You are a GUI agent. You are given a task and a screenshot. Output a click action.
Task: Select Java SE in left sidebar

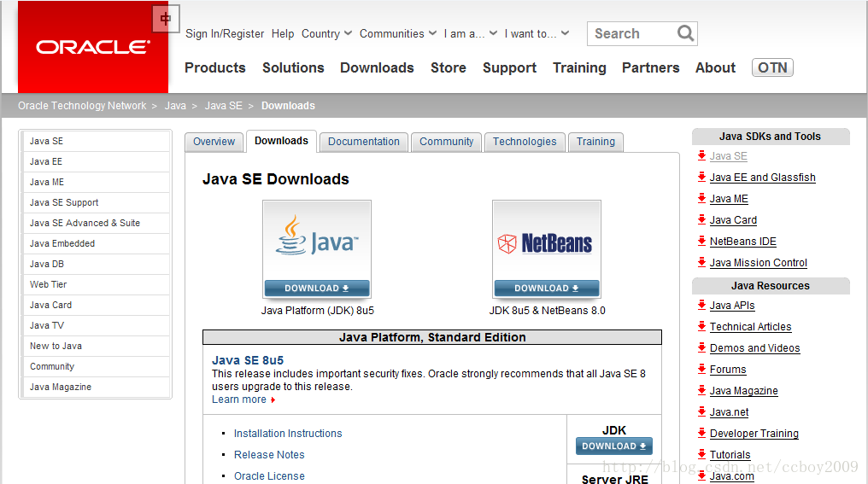pyautogui.click(x=96, y=141)
